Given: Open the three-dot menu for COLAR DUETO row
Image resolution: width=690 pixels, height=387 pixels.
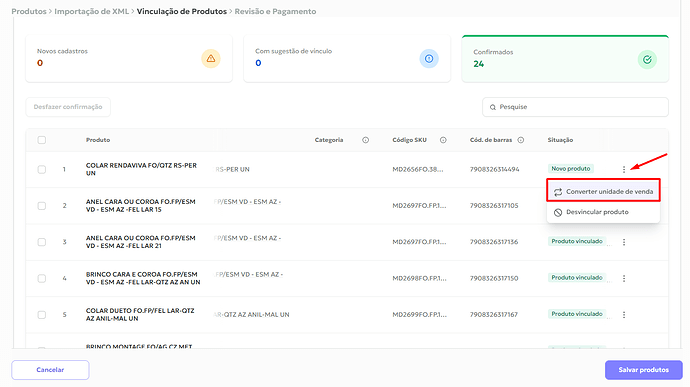Looking at the screenshot, I should pyautogui.click(x=624, y=315).
